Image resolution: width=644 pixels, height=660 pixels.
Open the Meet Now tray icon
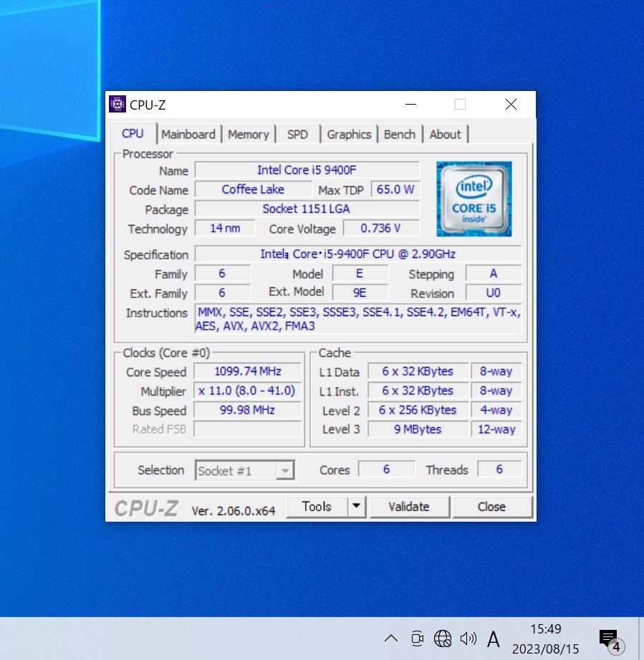coord(418,639)
